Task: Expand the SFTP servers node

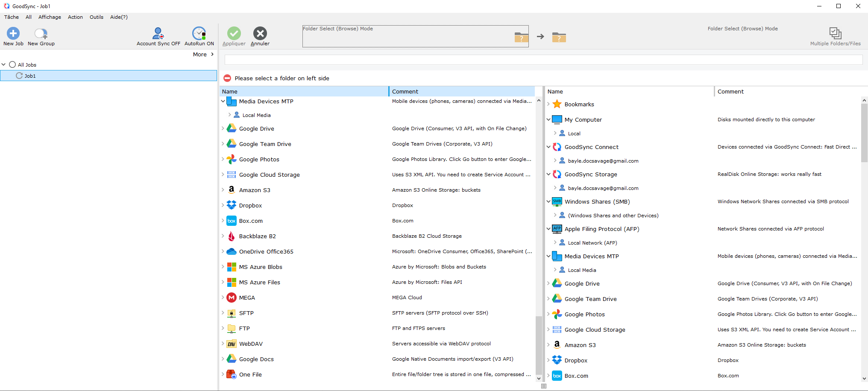Action: (x=223, y=313)
